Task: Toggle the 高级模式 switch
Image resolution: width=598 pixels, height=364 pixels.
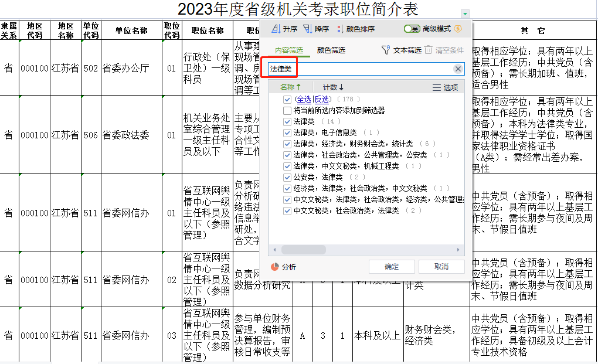Action: [412, 29]
